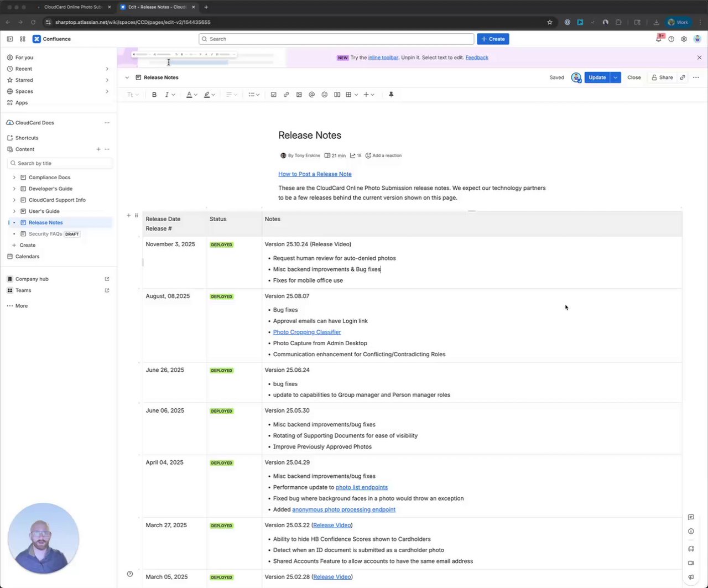Collapse the Confluence sidebar

(10, 39)
